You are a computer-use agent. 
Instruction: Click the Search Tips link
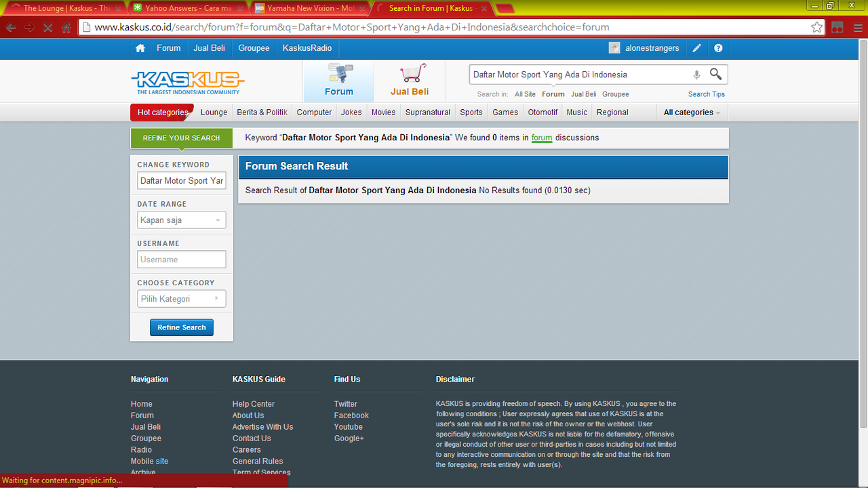pos(707,94)
